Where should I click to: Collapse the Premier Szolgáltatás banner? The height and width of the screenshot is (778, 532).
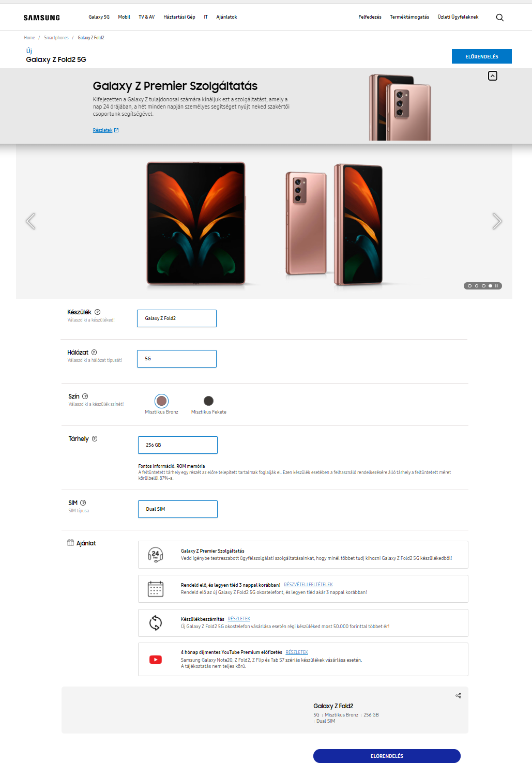493,76
